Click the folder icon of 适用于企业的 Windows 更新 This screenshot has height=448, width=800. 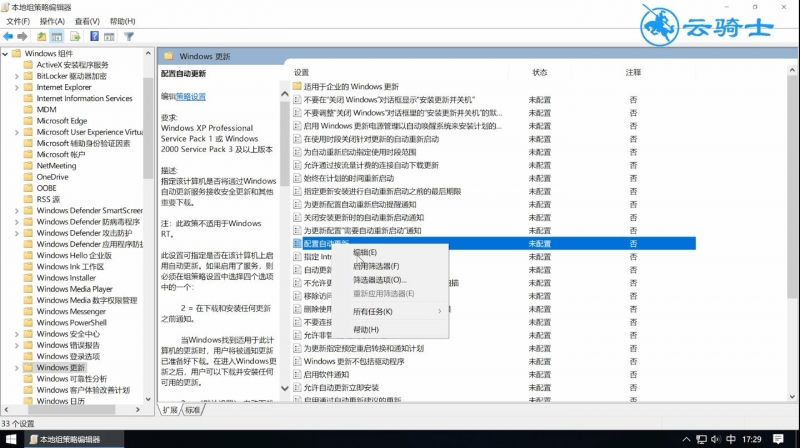coord(297,86)
